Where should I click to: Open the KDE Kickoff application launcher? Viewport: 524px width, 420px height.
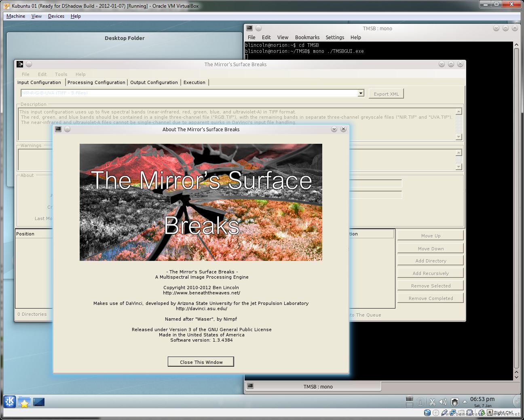(x=10, y=401)
